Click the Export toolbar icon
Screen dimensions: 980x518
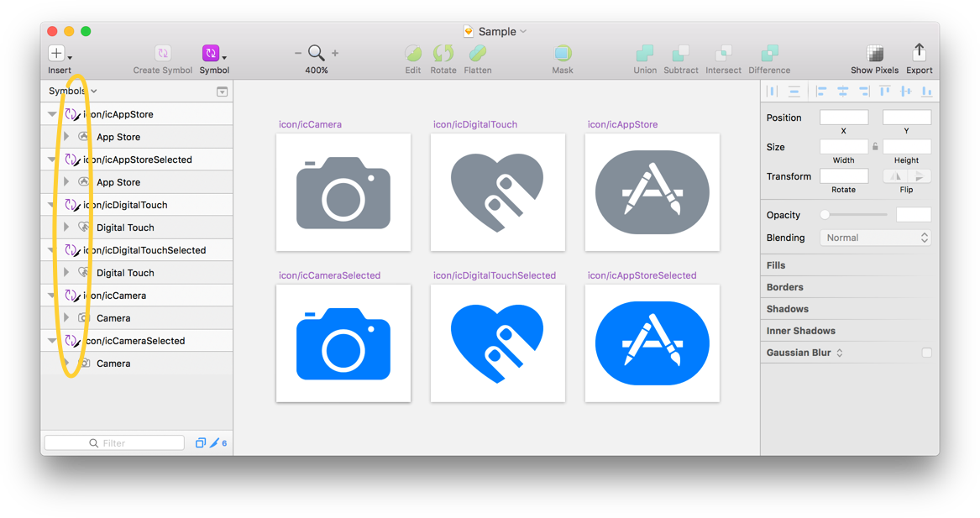click(x=919, y=53)
